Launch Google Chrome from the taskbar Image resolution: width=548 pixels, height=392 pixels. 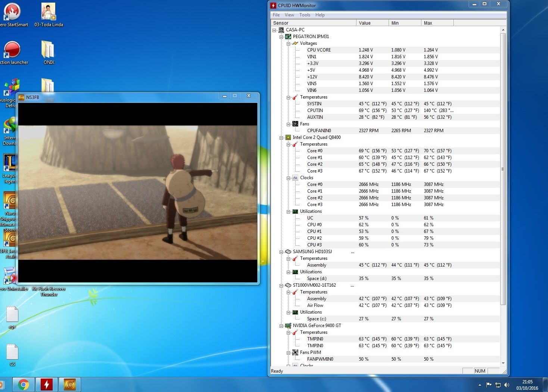coord(23,385)
